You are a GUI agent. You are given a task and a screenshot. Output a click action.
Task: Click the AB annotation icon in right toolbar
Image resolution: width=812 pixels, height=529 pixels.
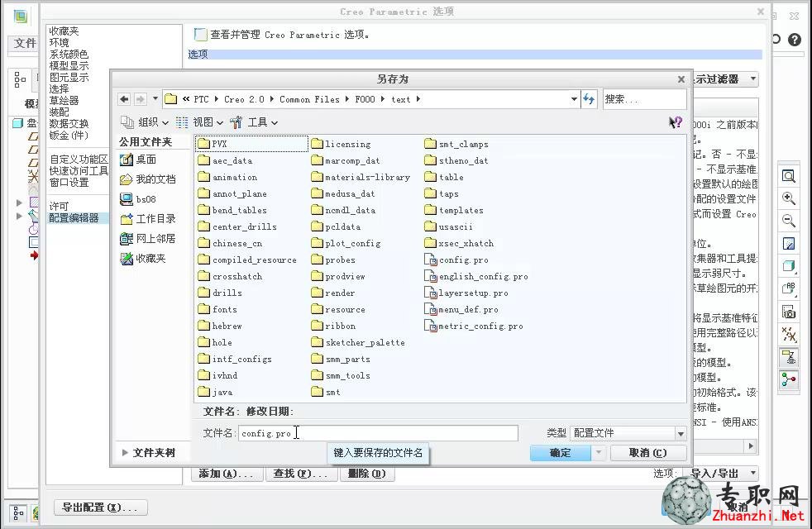[789, 288]
